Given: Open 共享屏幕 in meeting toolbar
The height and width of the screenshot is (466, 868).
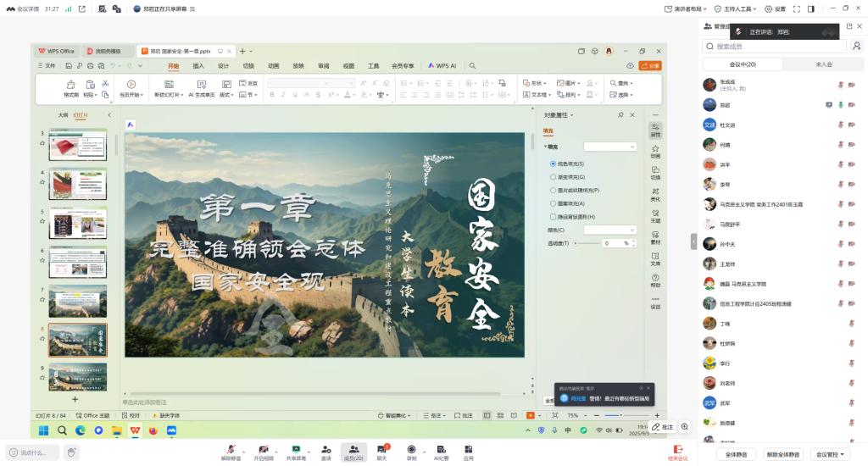Looking at the screenshot, I should pos(296,449).
